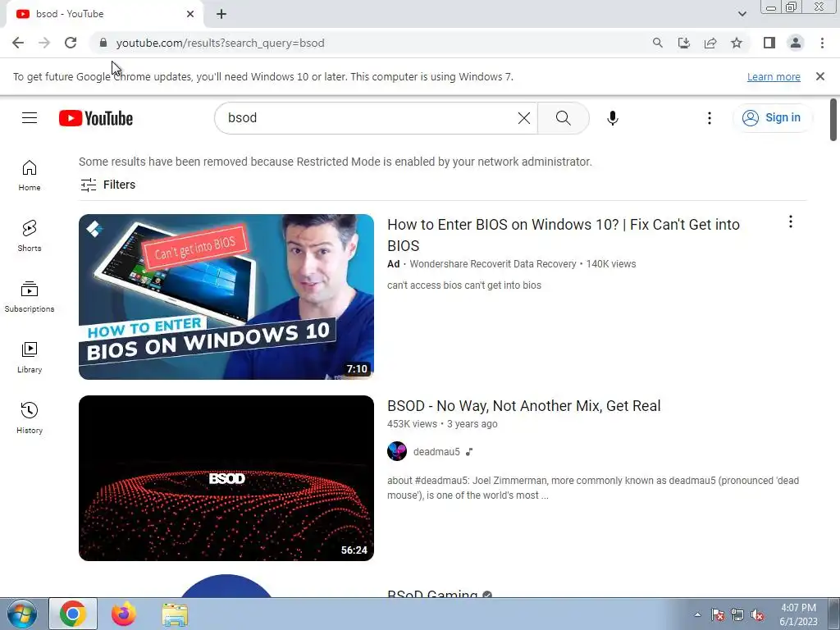Click the install app icon in address bar
840x630 pixels.
tap(683, 43)
